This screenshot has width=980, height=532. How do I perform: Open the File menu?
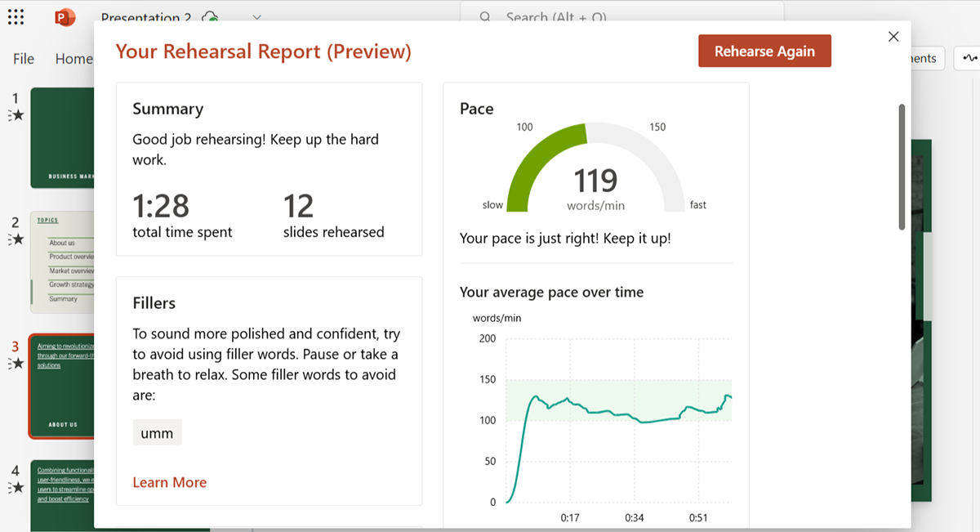(24, 59)
